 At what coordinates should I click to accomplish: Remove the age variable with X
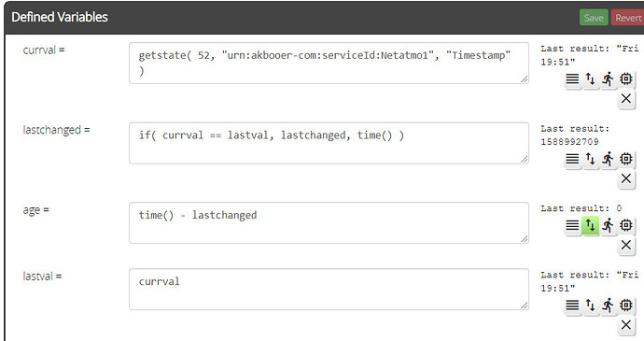(x=626, y=245)
